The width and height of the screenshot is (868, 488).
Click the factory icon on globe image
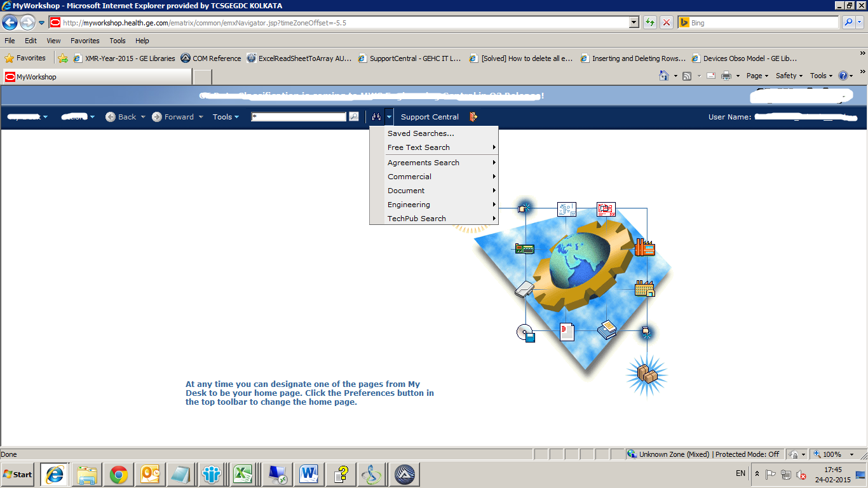644,247
